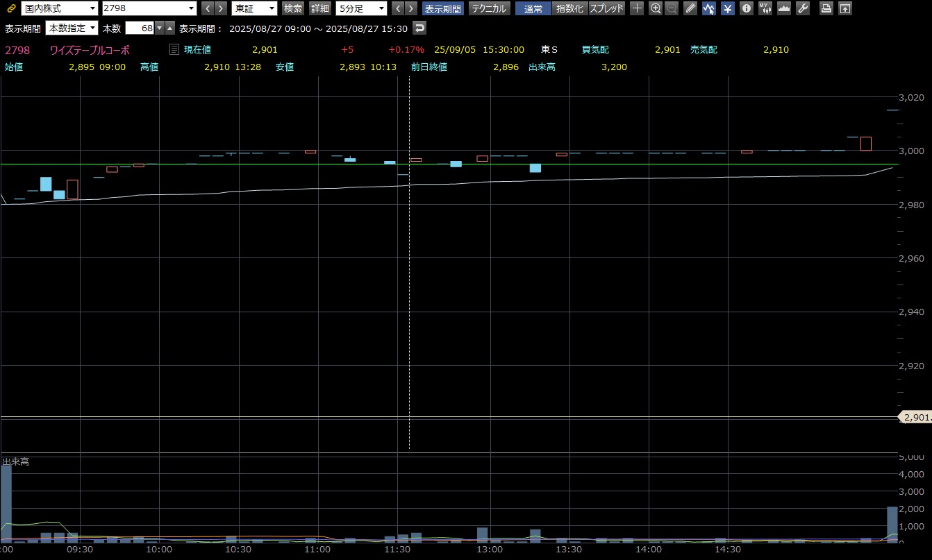Open the 国内株式 market dropdown

coord(60,8)
